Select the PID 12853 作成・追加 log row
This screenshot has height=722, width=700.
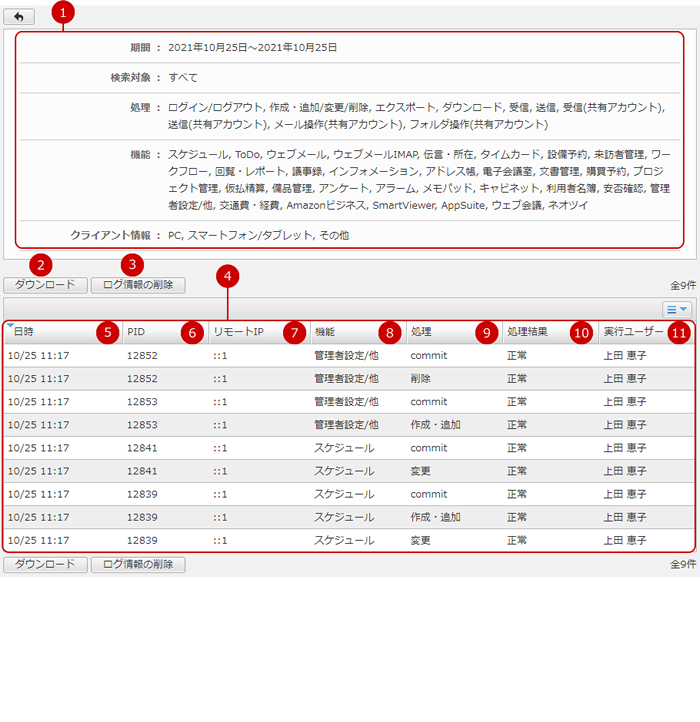(x=348, y=425)
